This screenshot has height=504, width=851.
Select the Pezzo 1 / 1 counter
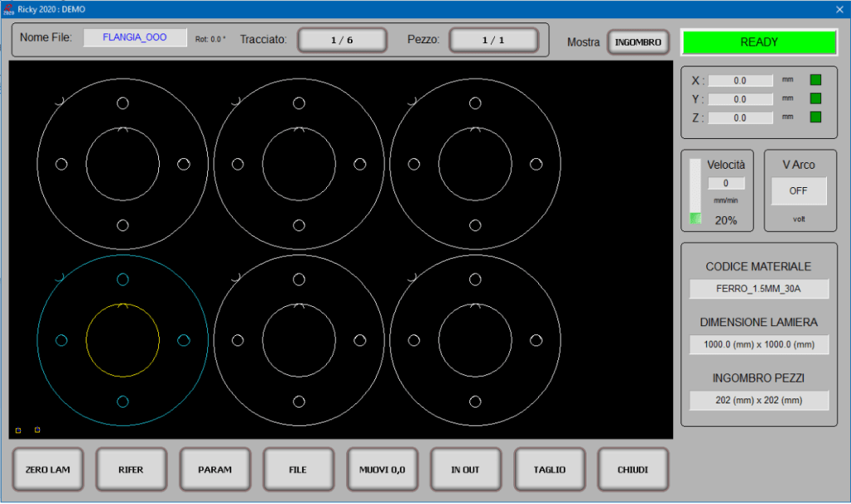493,40
